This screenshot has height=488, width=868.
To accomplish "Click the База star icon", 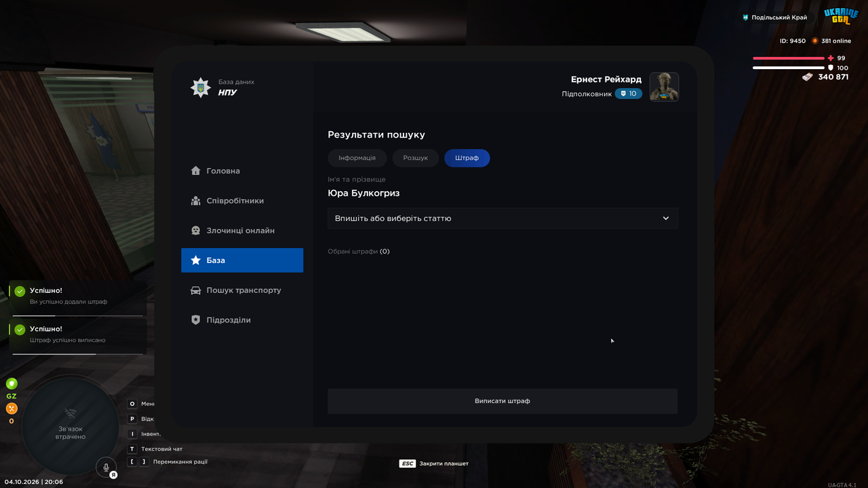I will point(196,260).
